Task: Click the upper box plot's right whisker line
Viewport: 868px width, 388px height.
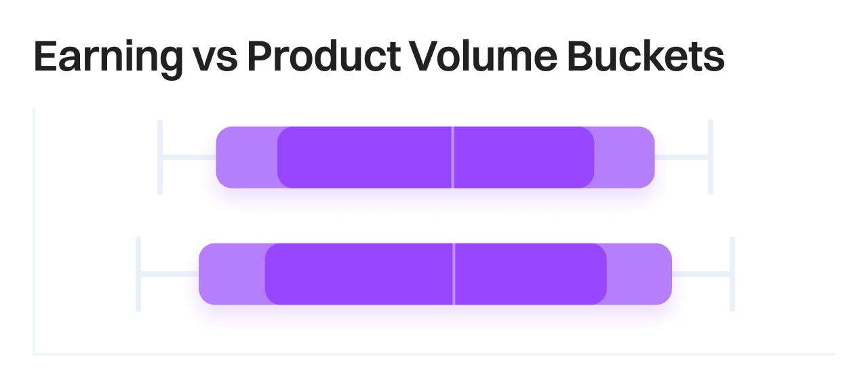Action: tap(682, 157)
